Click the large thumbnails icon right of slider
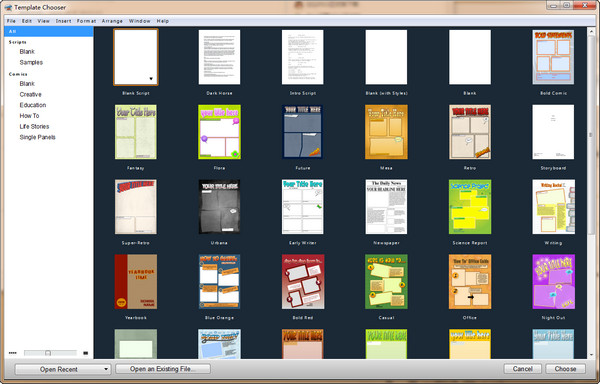The image size is (600, 384). pos(86,353)
